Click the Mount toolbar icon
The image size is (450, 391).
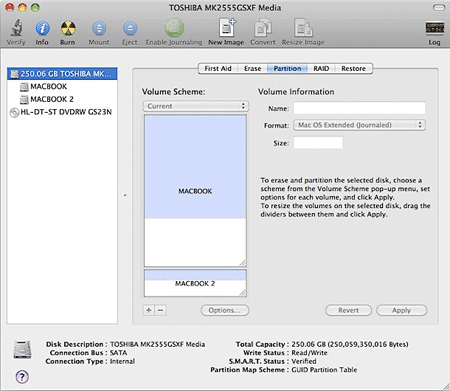(x=99, y=28)
